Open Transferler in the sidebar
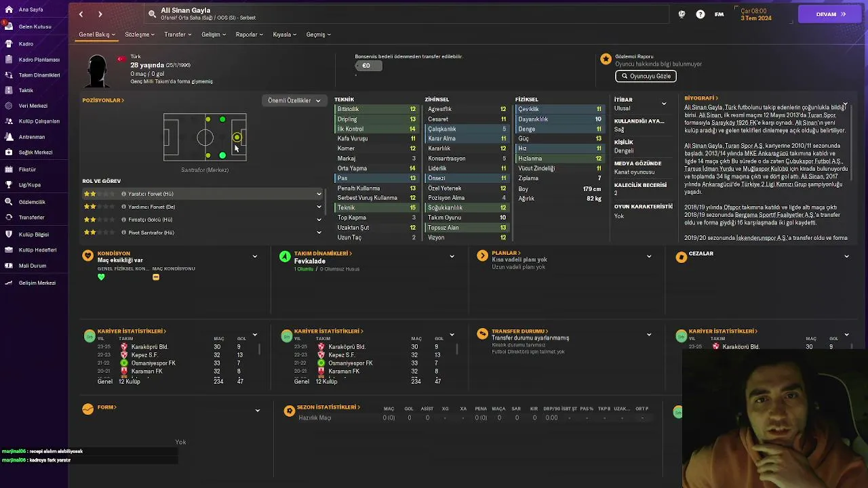The width and height of the screenshot is (868, 488). click(31, 218)
